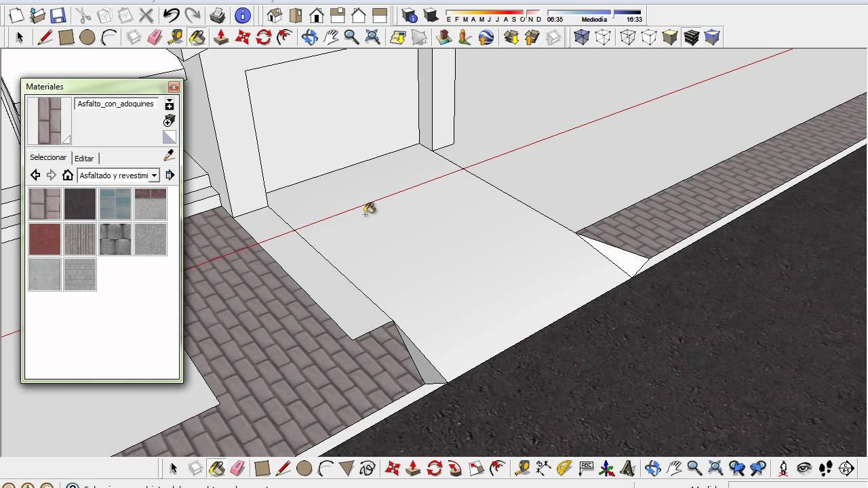Choose the red brick-colored material swatch
Viewport: 868px width, 488px height.
(45, 239)
